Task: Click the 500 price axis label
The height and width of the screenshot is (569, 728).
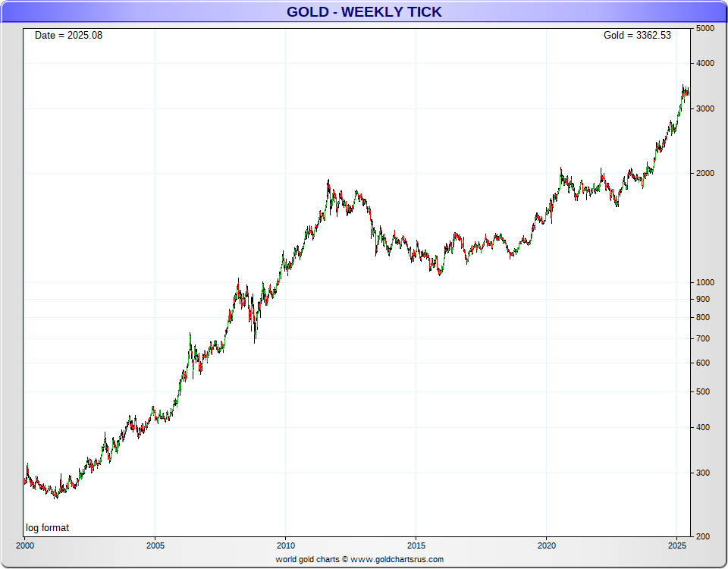Action: pyautogui.click(x=703, y=391)
